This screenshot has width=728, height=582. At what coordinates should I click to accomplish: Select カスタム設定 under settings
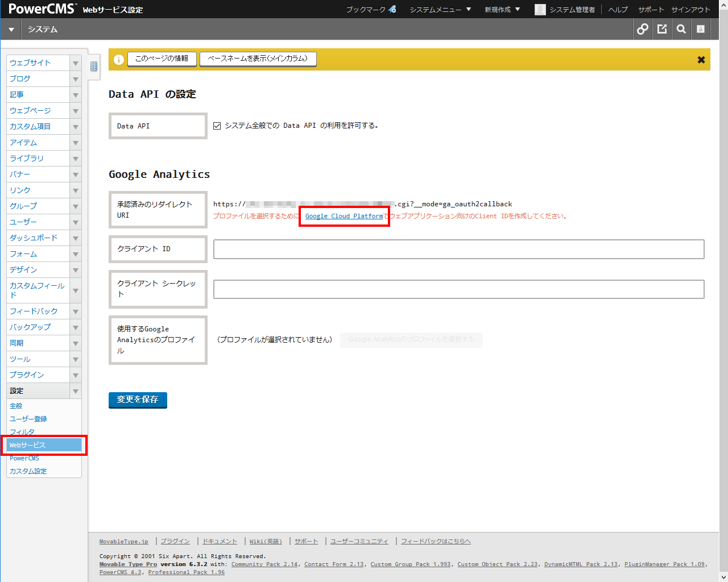(28, 471)
